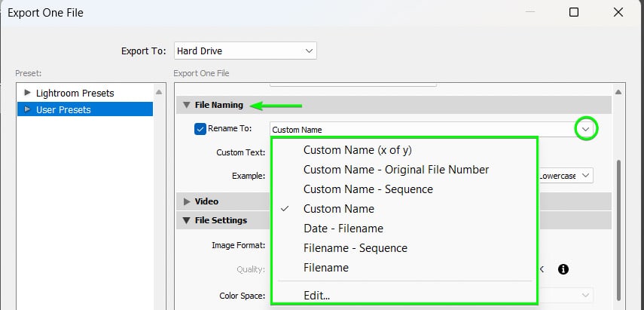Select the User Presets folder
644x310 pixels.
point(63,110)
